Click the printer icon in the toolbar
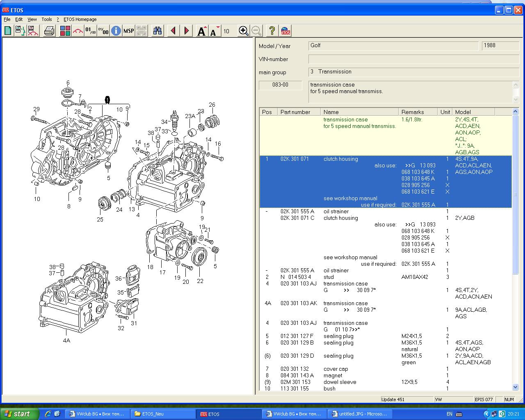Image resolution: width=525 pixels, height=420 pixels. 49,31
